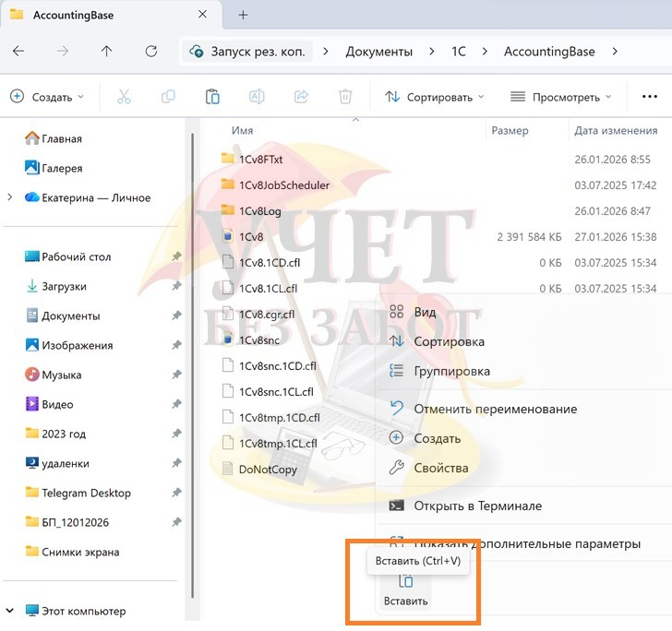Viewport: 672px width, 631px height.
Task: Click the Документы breadcrumb in address bar
Action: click(x=378, y=52)
